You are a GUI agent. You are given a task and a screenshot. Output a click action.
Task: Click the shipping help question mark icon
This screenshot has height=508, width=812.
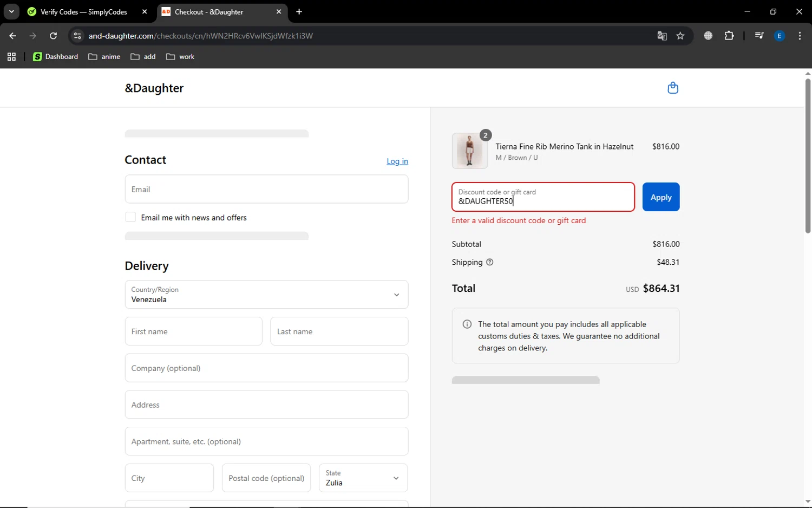tap(489, 262)
